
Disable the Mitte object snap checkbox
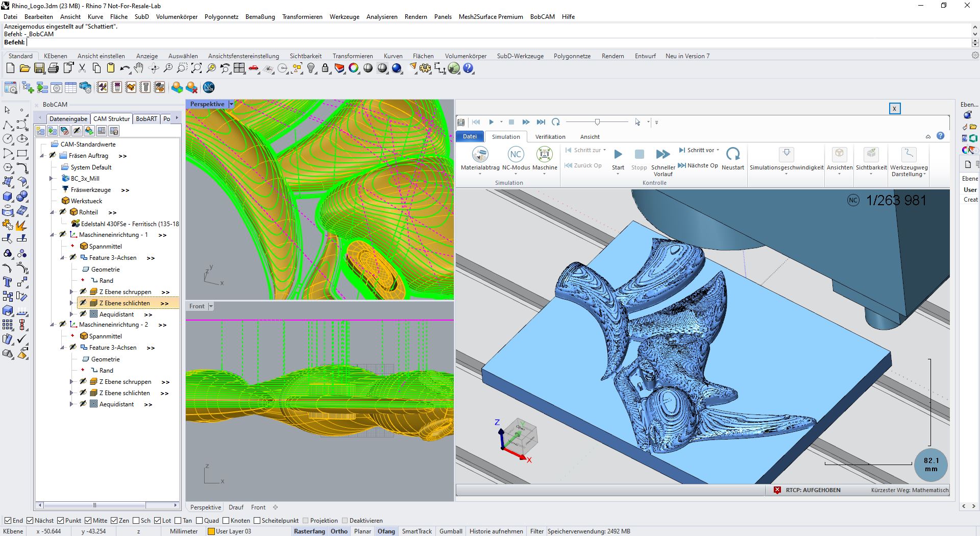89,521
